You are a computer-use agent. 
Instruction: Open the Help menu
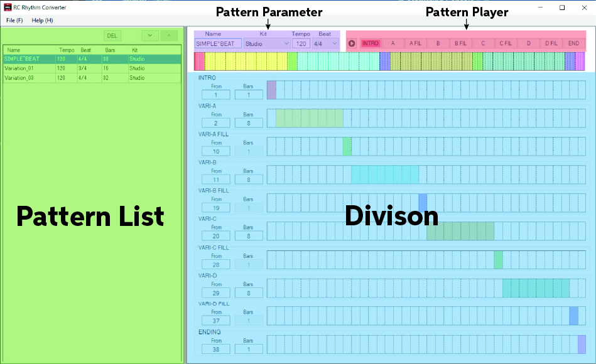coord(42,21)
